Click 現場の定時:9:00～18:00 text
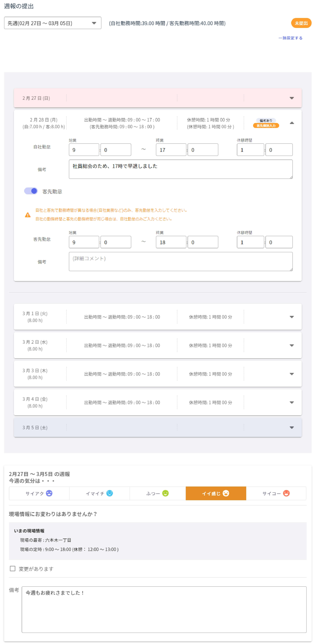The height and width of the screenshot is (644, 316). pyautogui.click(x=69, y=549)
